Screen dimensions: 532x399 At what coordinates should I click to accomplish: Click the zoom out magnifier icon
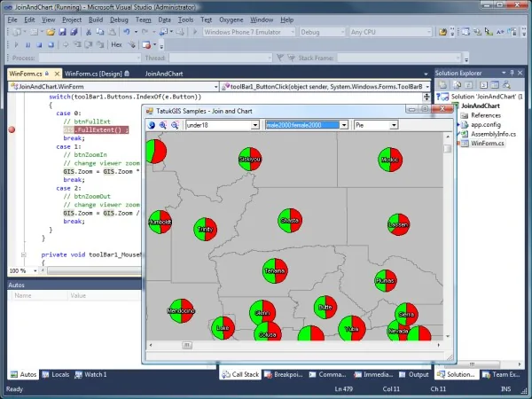click(175, 125)
